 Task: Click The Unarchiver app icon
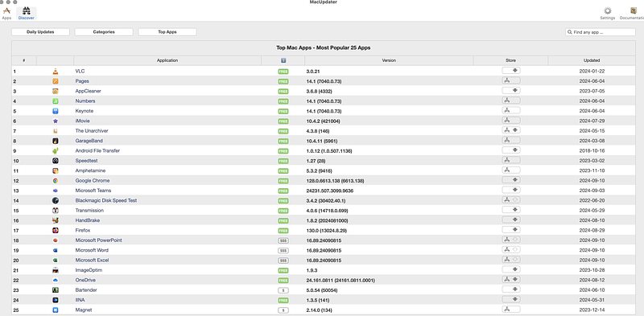pos(56,131)
